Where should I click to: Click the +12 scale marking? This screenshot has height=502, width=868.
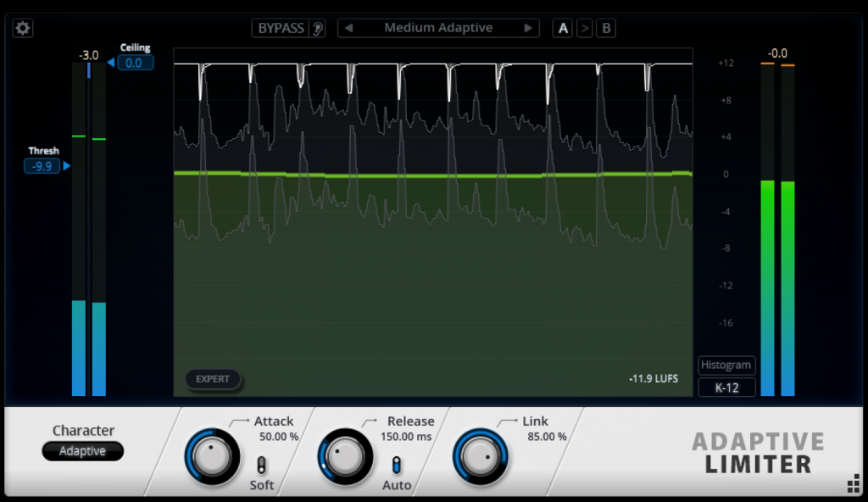click(x=726, y=63)
